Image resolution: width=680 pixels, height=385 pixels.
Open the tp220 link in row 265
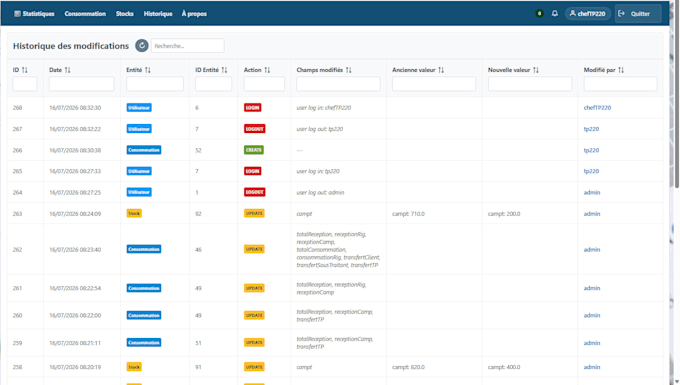(591, 171)
